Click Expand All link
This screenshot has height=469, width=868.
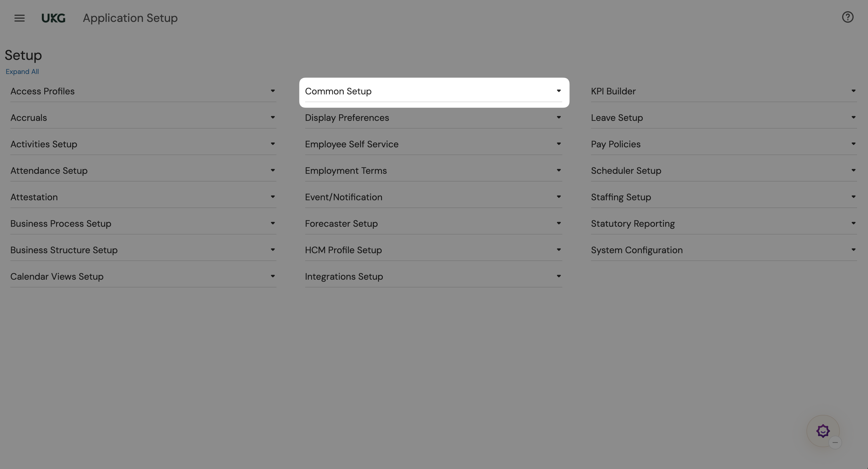[22, 71]
